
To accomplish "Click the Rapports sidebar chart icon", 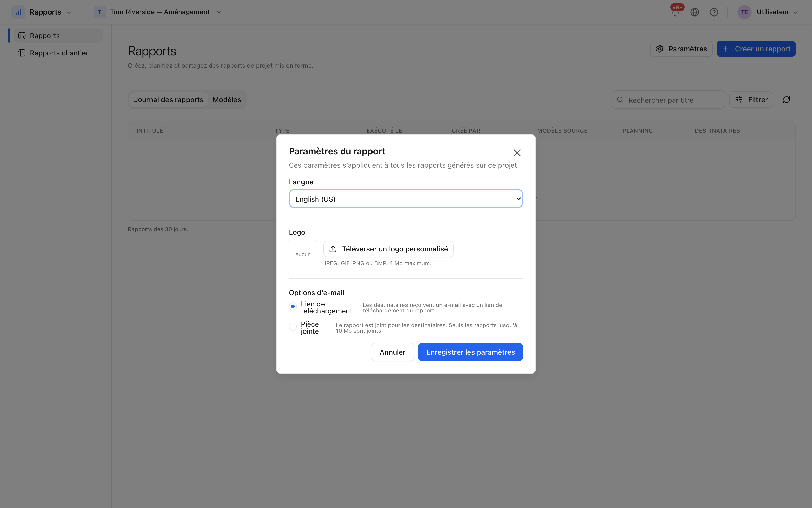I will pyautogui.click(x=22, y=36).
